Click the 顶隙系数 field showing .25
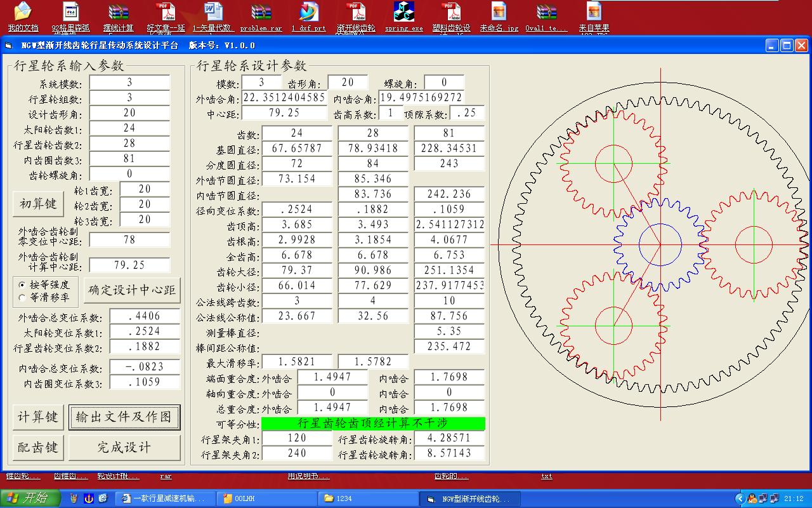 468,113
